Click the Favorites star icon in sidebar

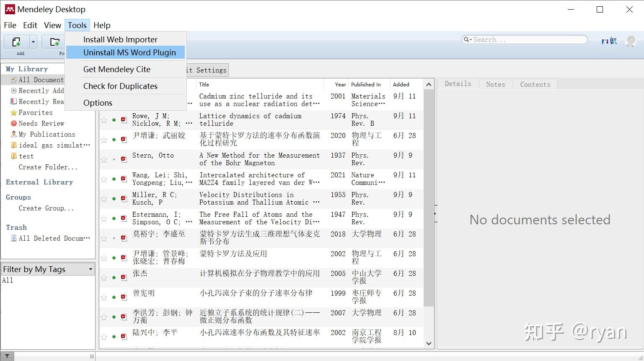click(x=14, y=112)
